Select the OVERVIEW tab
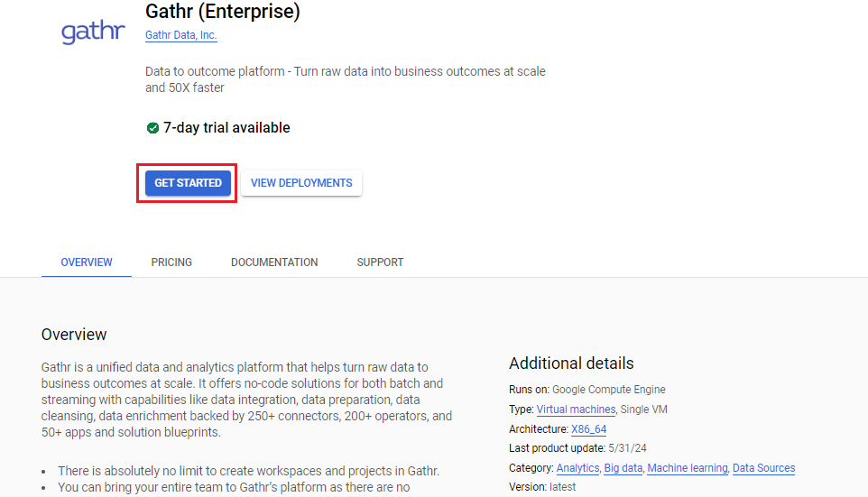Viewport: 868px width, 497px height. [x=87, y=262]
